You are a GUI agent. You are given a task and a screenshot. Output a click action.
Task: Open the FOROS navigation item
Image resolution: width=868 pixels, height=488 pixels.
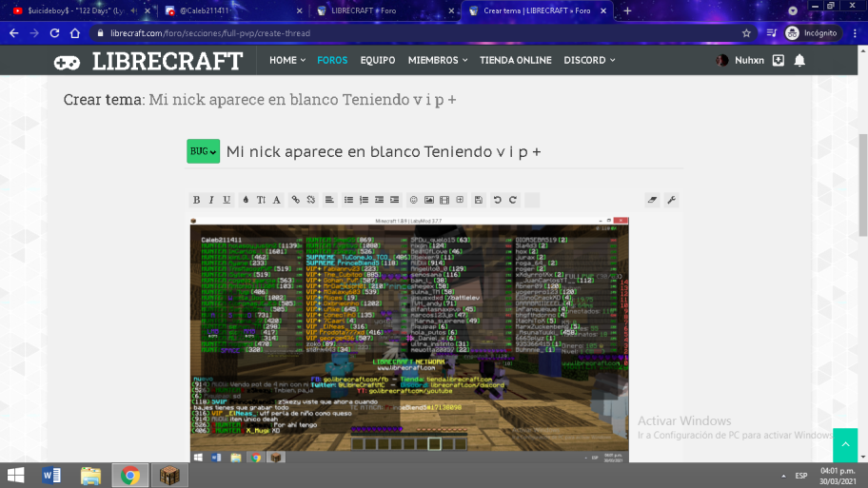click(x=332, y=60)
